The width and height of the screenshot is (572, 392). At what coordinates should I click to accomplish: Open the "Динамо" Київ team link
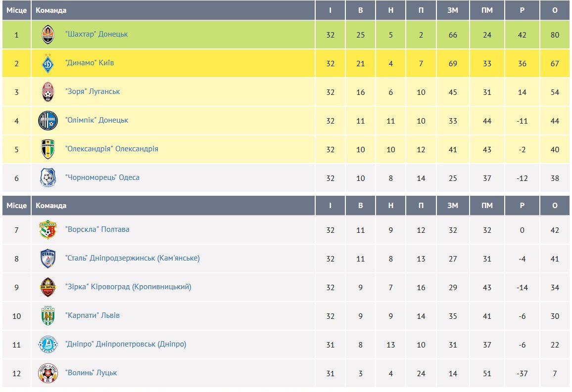click(x=90, y=63)
